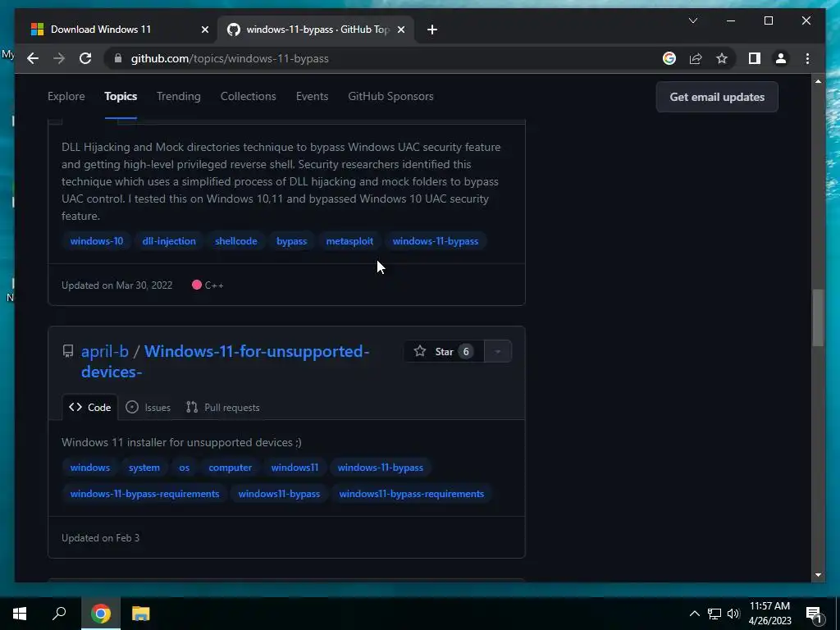This screenshot has height=630, width=840.
Task: Open Issues tab of april-b repo
Action: (x=148, y=407)
